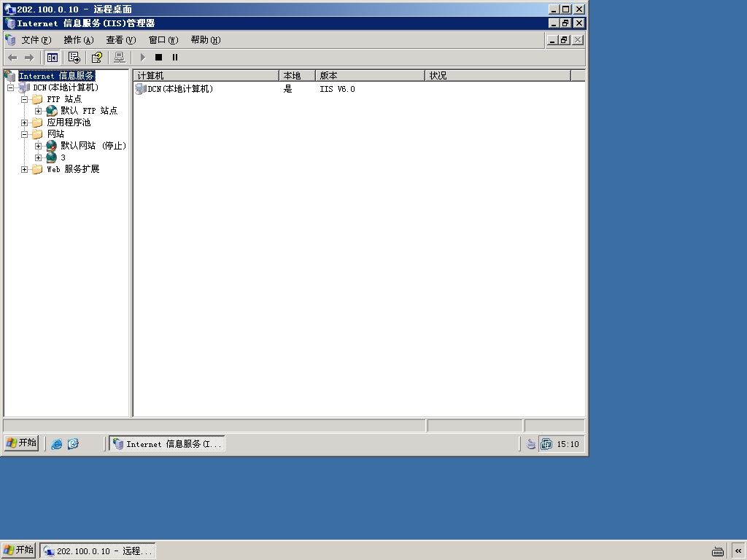Click the Pause item button

click(175, 58)
